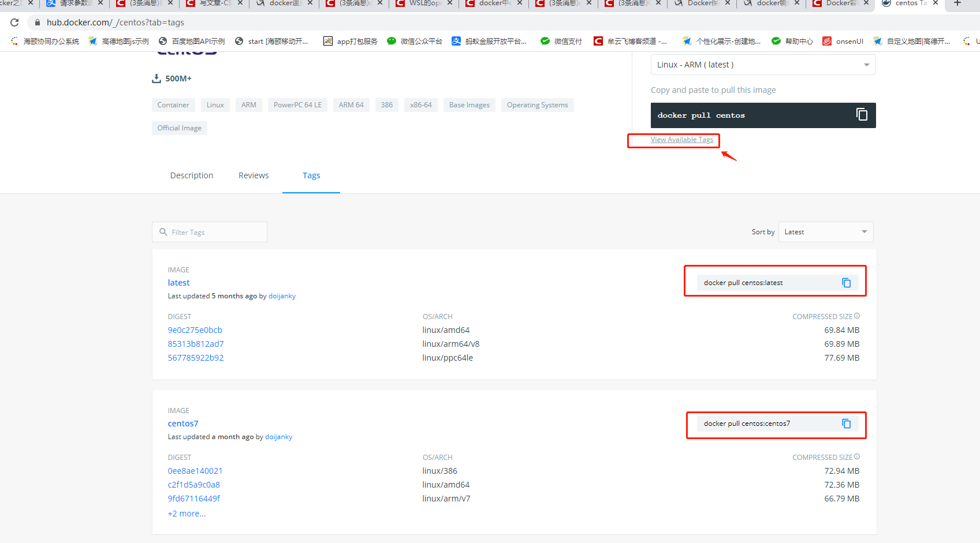Switch to the Description tab

192,175
